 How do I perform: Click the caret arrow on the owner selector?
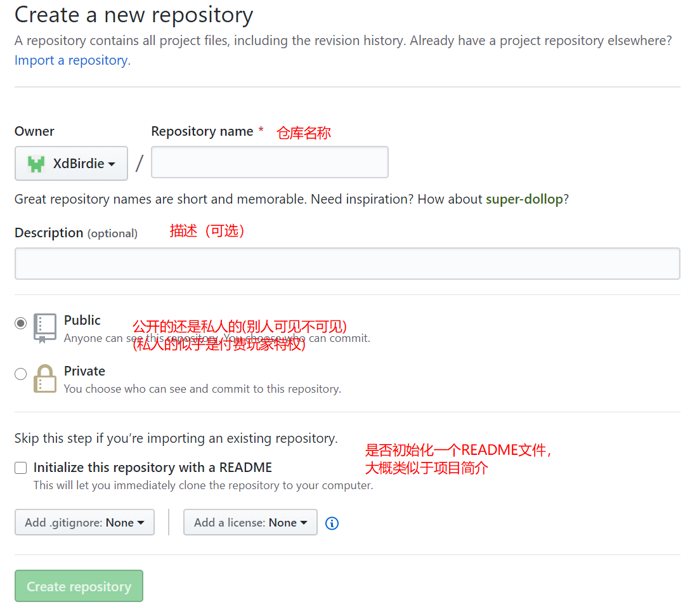click(x=110, y=164)
